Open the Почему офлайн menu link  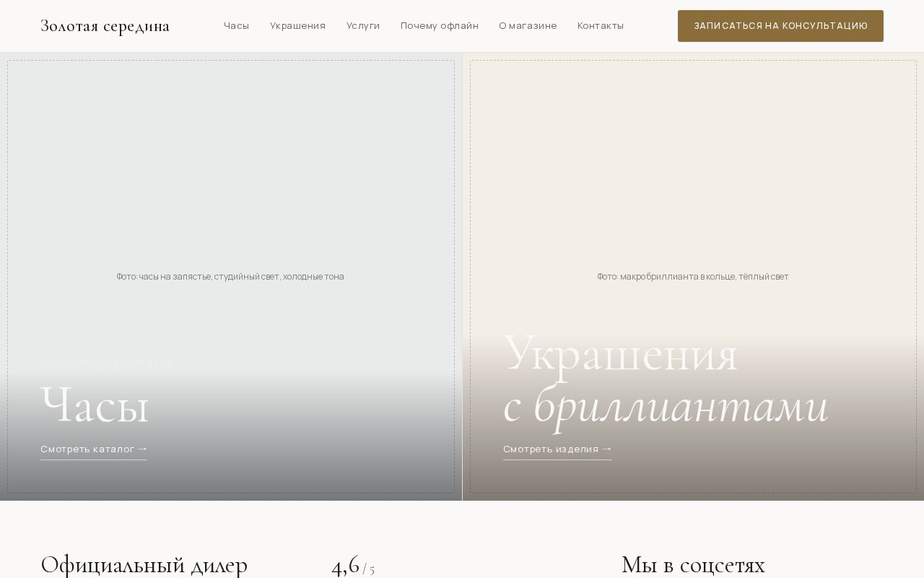440,26
